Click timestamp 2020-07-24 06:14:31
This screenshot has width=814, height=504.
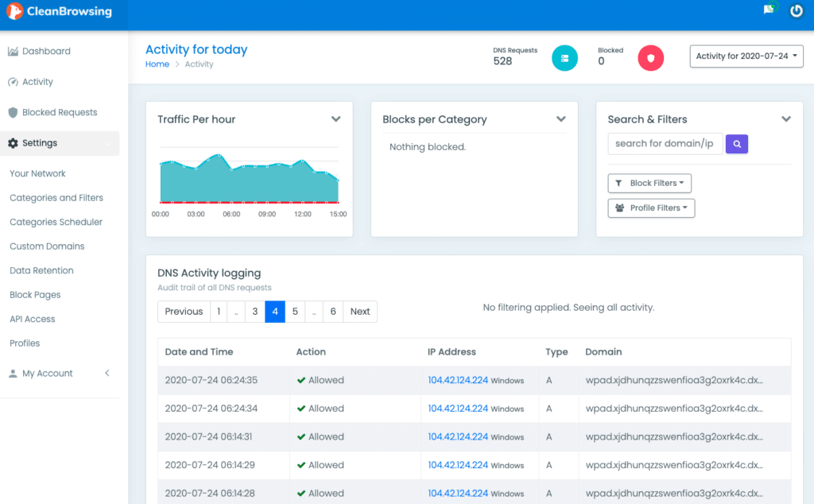(208, 437)
